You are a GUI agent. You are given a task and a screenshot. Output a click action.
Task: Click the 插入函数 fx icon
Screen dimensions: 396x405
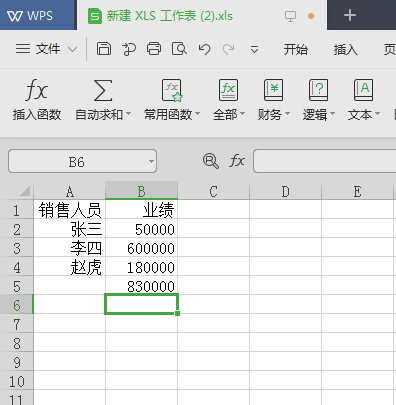tap(37, 90)
